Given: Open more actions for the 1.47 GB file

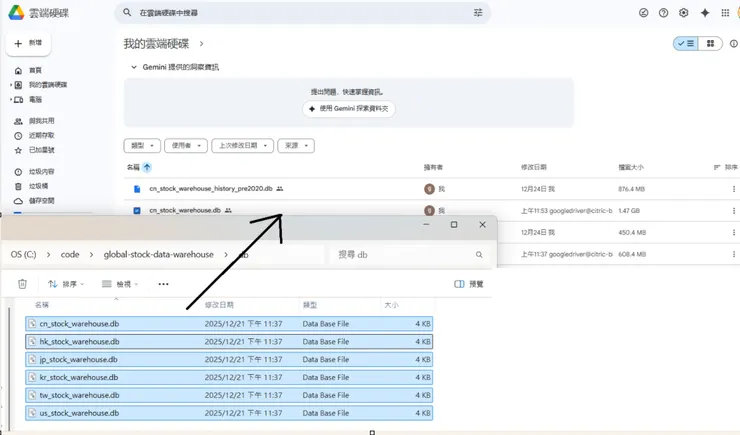Looking at the screenshot, I should pos(733,210).
